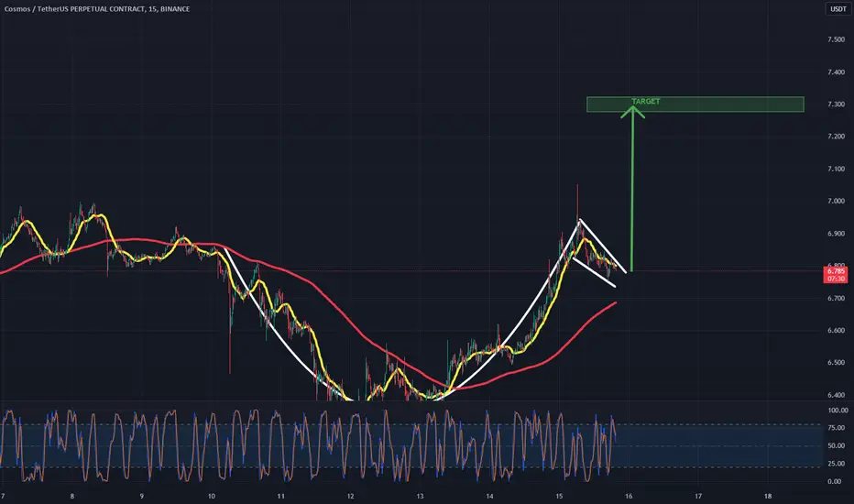The image size is (854, 504).
Task: Click the 7.500 price axis label
Action: (836, 39)
